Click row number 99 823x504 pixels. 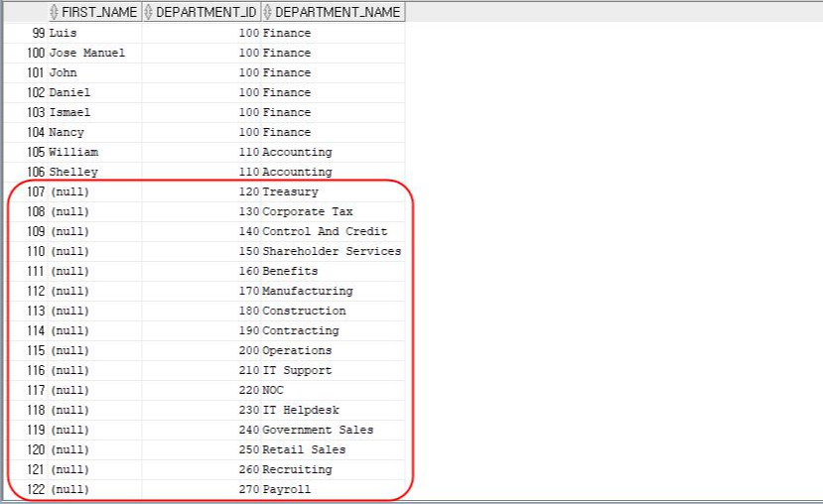(x=39, y=33)
